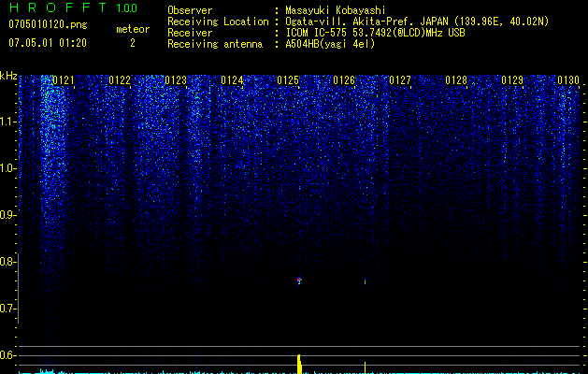588x374 pixels.
Task: Click the 0.8 kHz axis label
Action: 7,262
